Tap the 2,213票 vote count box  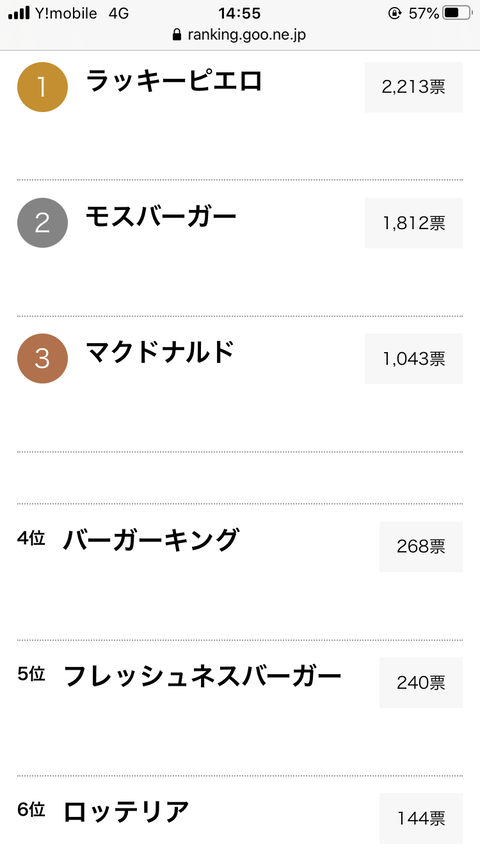tap(414, 87)
